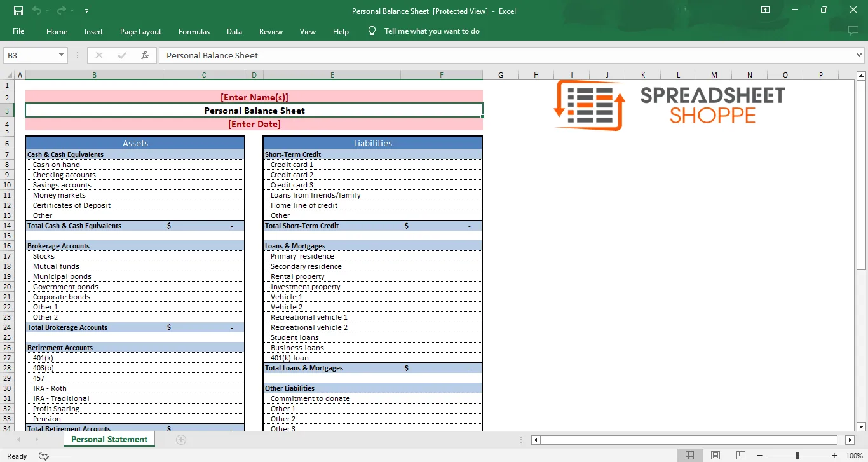Select the 'Mutual funds' cell
The height and width of the screenshot is (462, 868).
pos(94,266)
